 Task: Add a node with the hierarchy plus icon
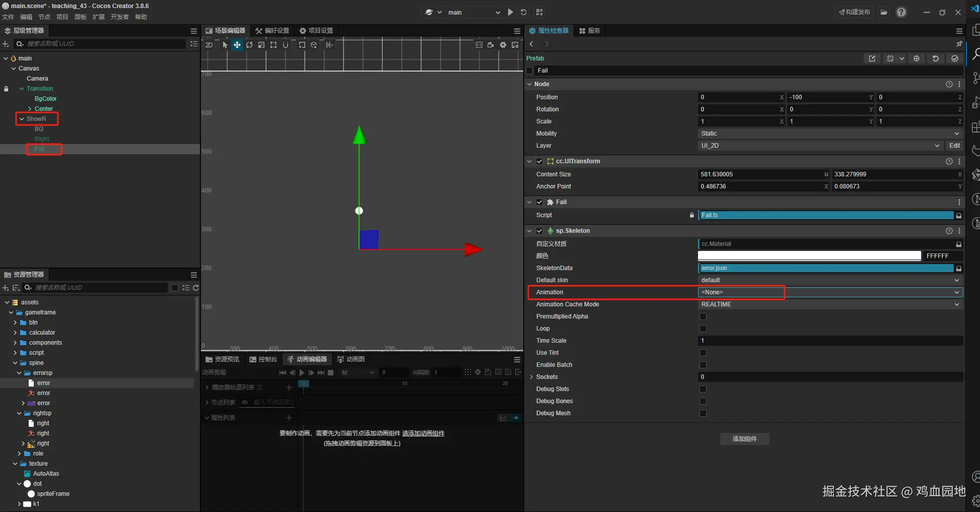tap(6, 44)
